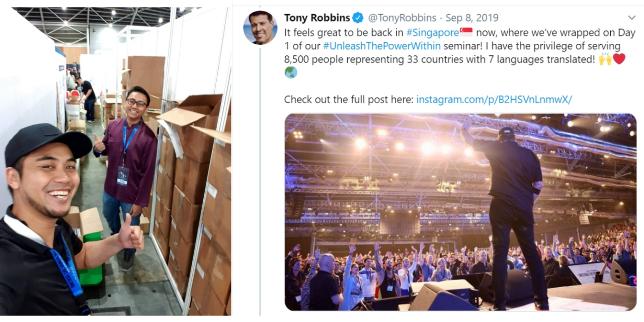Open the Tony Robbins display name
The image size is (644, 322).
[x=316, y=18]
